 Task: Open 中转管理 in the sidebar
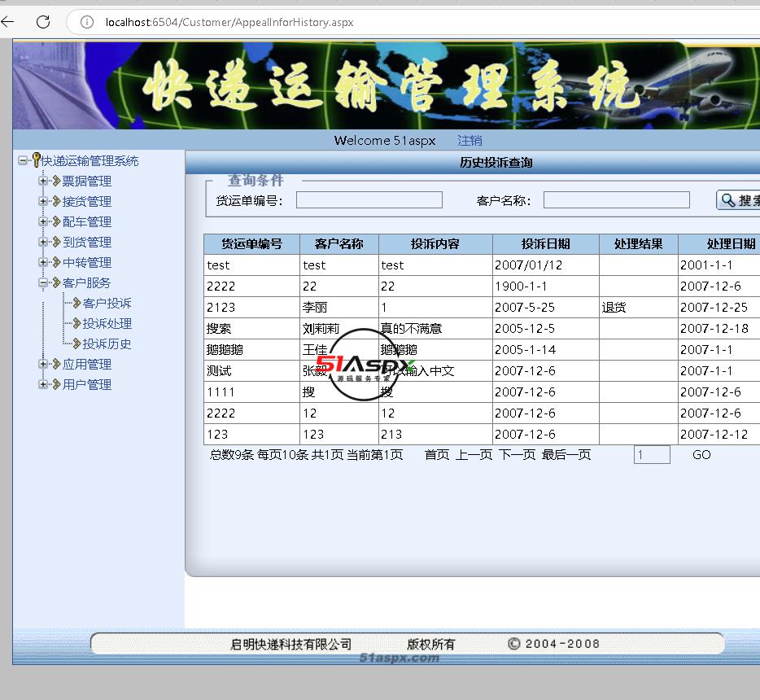(86, 262)
